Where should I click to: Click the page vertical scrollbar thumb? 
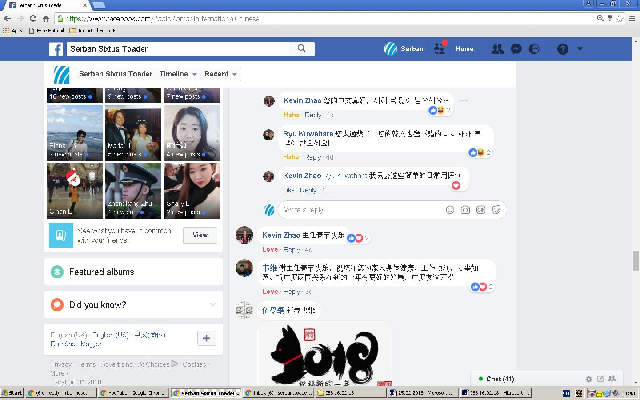click(x=636, y=261)
